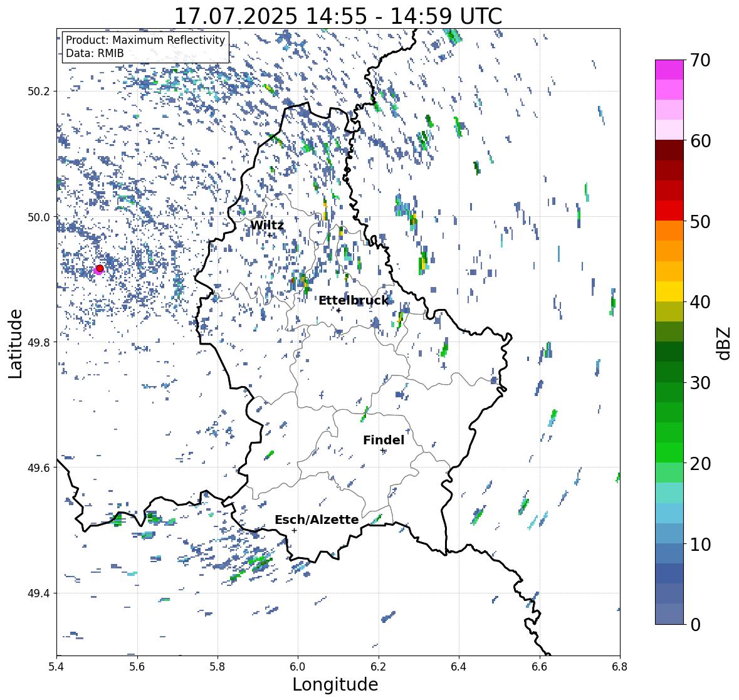Click the Longitude axis label

[335, 684]
